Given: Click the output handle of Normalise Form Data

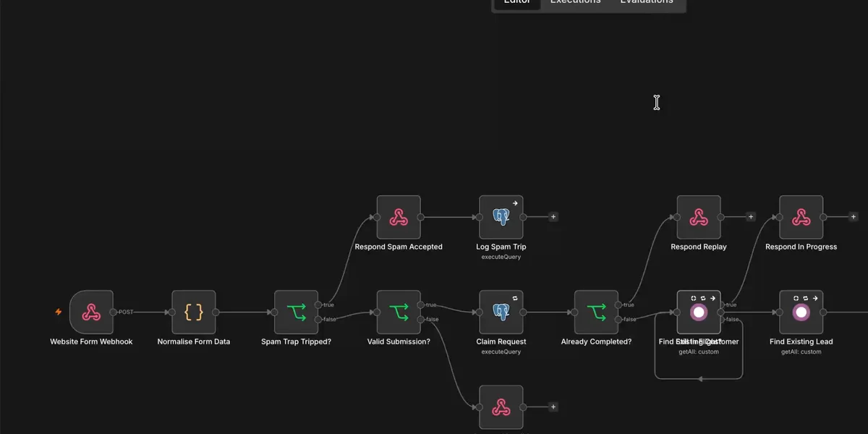Looking at the screenshot, I should click(x=216, y=312).
